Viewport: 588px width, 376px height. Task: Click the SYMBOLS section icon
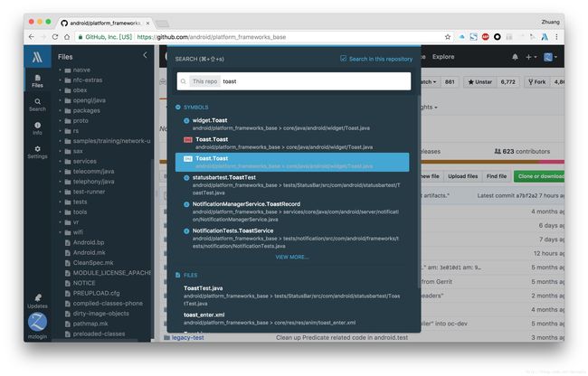pyautogui.click(x=177, y=108)
